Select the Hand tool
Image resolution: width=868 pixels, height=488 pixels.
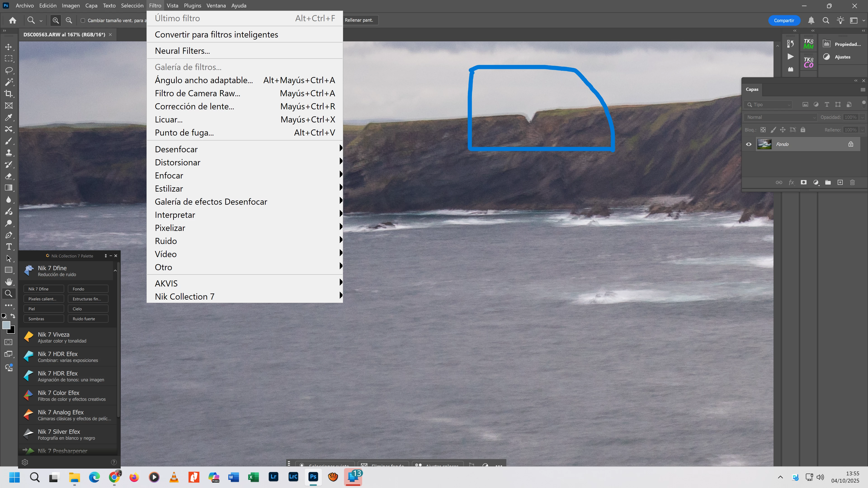[x=9, y=282]
